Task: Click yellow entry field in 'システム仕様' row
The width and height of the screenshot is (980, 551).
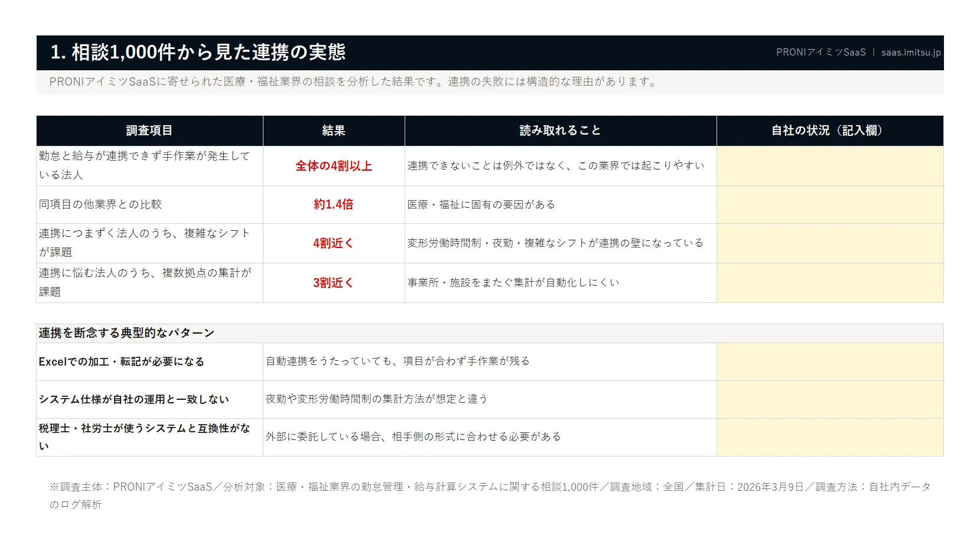Action: [830, 399]
